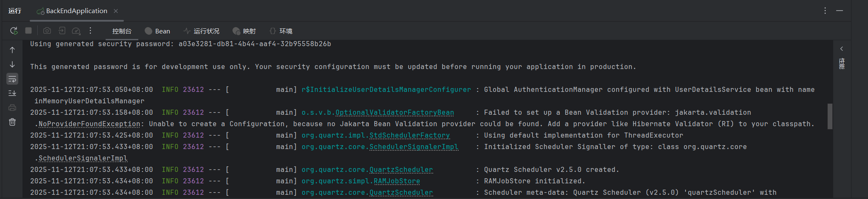Click the 'RAMJobStore initialized.' message
The image size is (868, 199).
[x=535, y=181]
